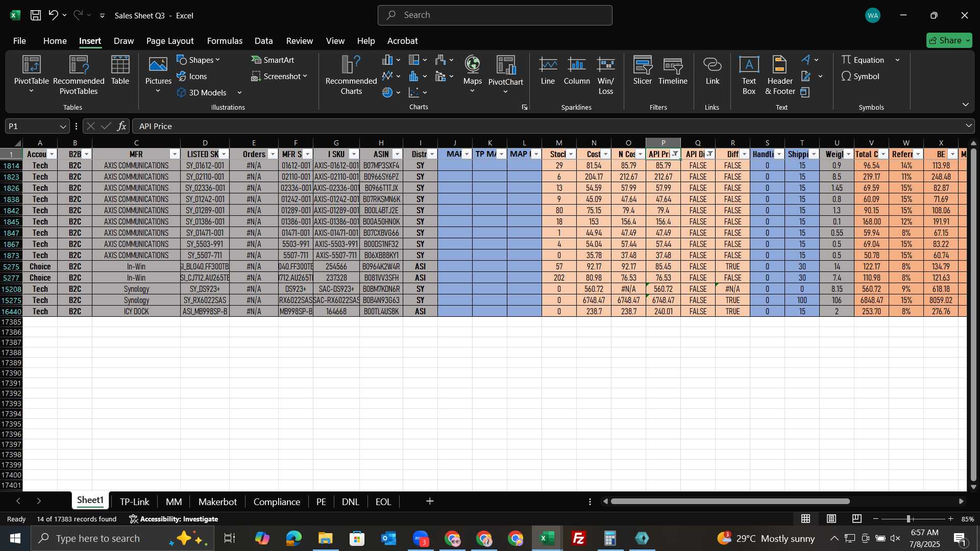Screen dimensions: 980x551
Task: Open Equation insert option
Action: tap(863, 60)
